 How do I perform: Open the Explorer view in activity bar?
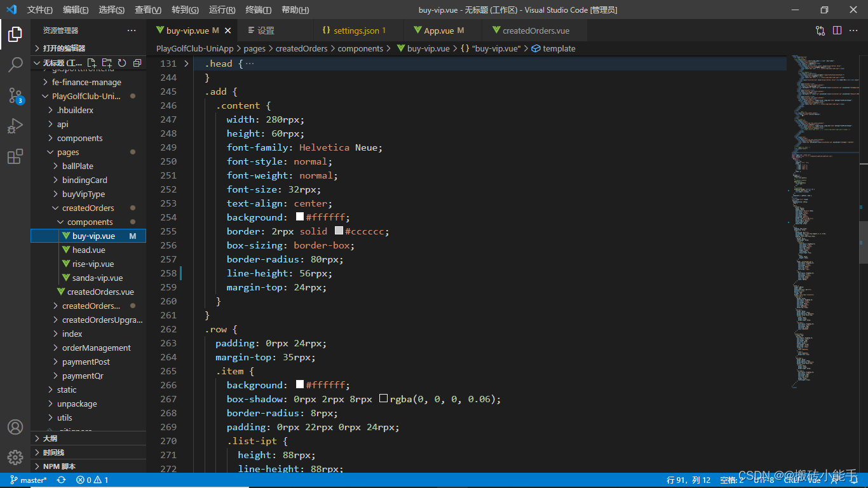point(15,34)
